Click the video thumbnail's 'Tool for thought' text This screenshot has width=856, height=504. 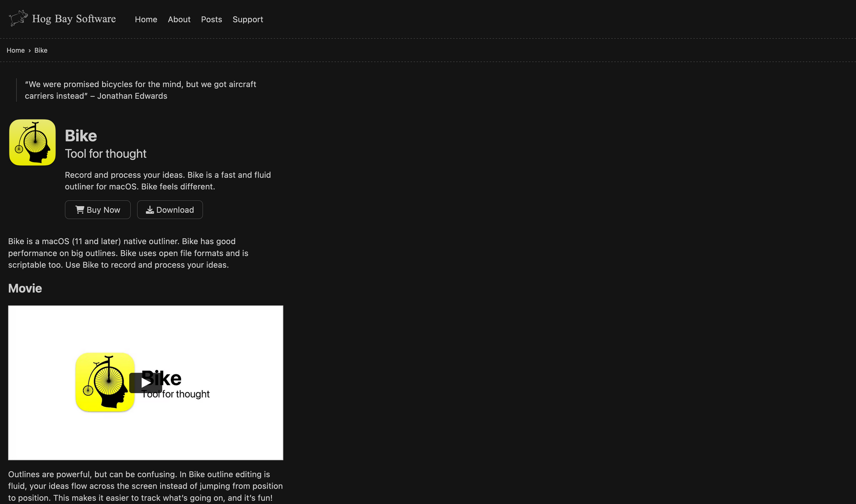[x=188, y=394]
